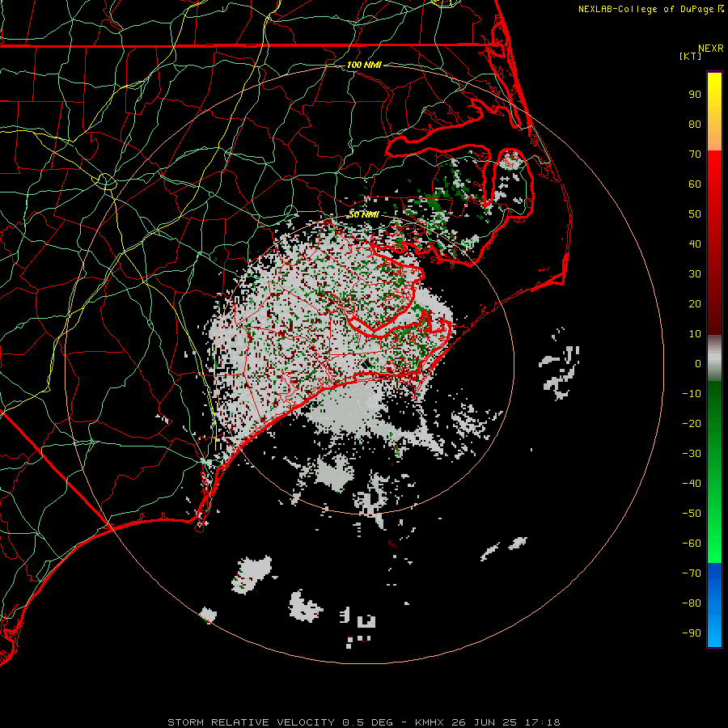The image size is (728, 728).
Task: Pick the gray zero-velocity segment of the color bar
Action: click(714, 358)
